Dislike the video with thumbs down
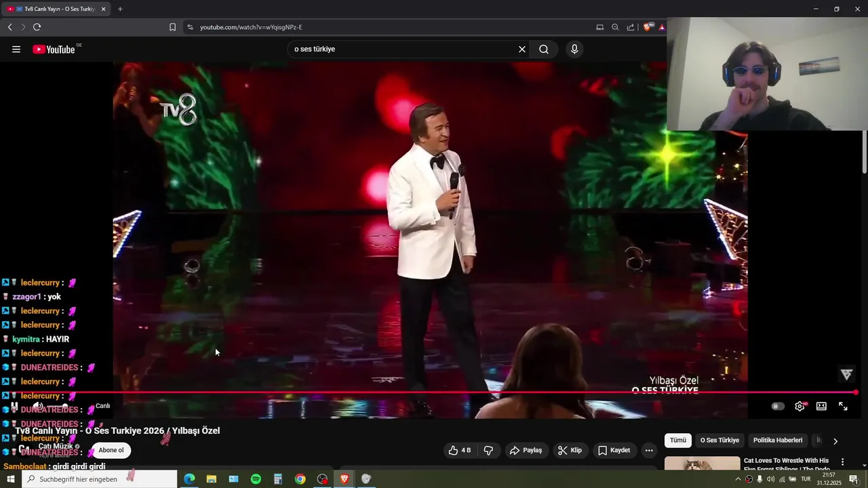The image size is (868, 488). [x=488, y=450]
